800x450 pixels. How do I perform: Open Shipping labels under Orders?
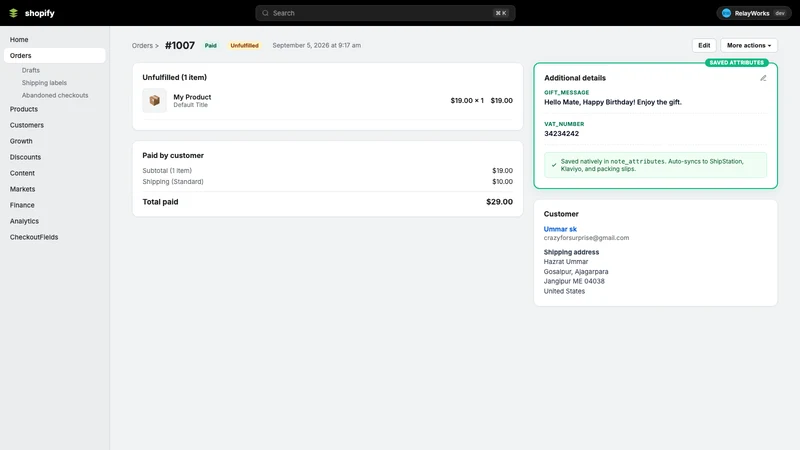[44, 83]
